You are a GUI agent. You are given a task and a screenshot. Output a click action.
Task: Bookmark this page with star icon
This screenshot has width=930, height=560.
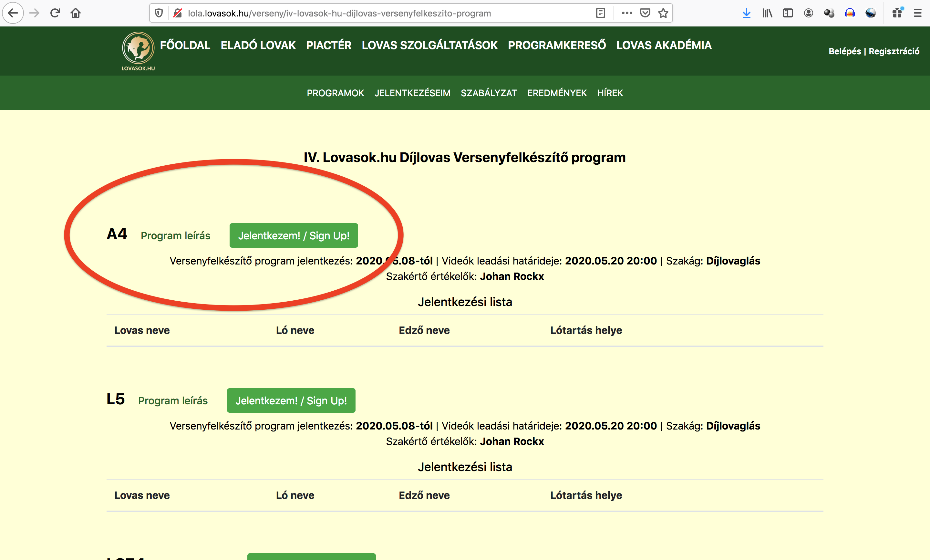pyautogui.click(x=663, y=13)
